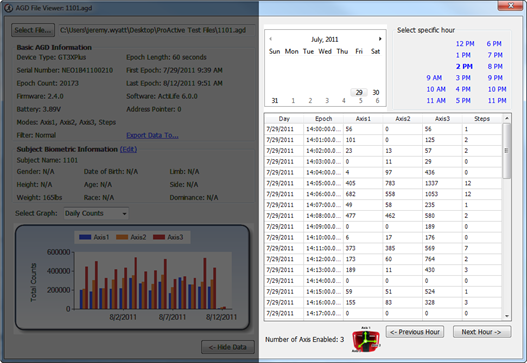Click the Axis1 blue legend swatch
Screen dimensions: 527x363
[85, 237]
